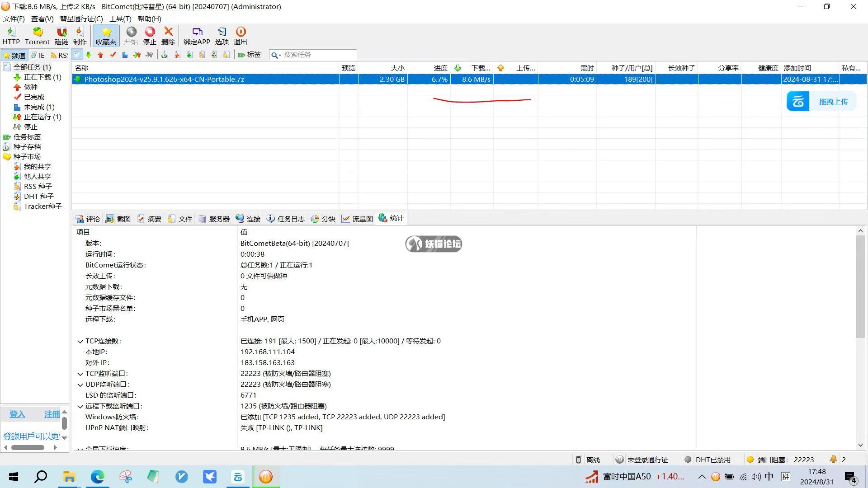
Task: Click the 拖拽上传 cloud upload button
Action: (x=821, y=101)
